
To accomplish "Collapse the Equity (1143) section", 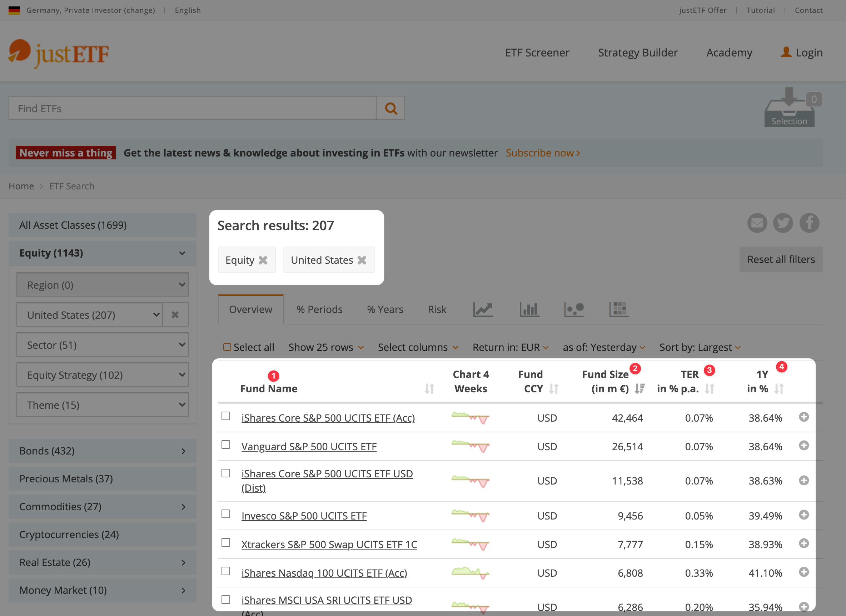I will click(102, 253).
